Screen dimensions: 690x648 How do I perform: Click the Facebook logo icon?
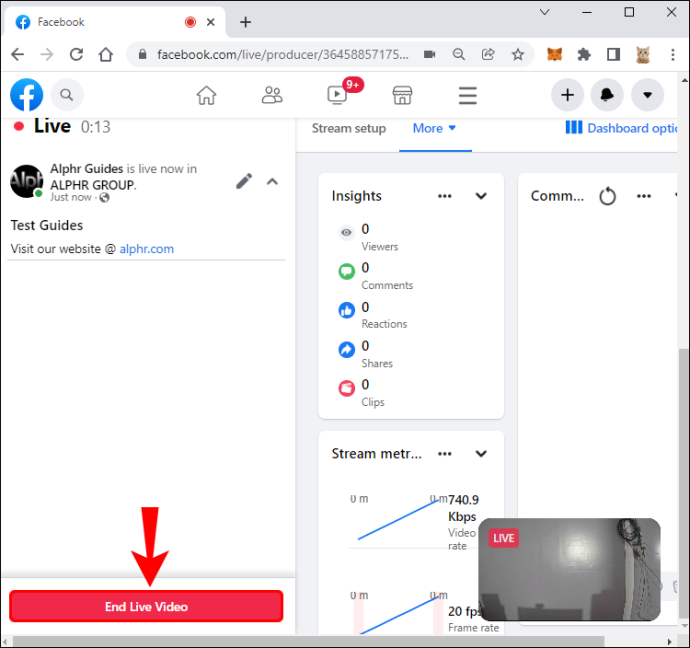(x=26, y=95)
